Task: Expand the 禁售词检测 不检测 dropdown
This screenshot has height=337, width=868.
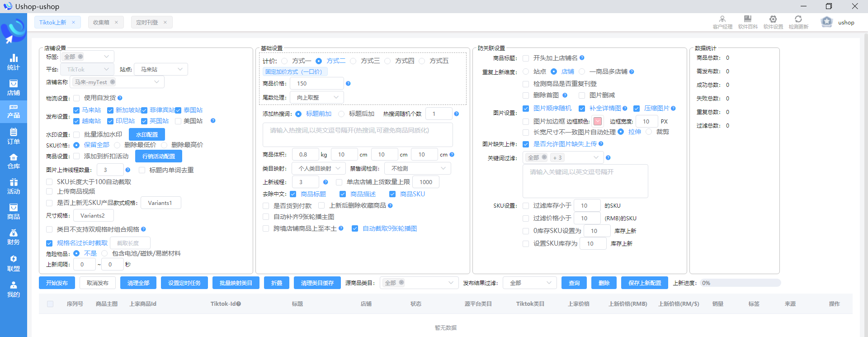Action: point(418,168)
